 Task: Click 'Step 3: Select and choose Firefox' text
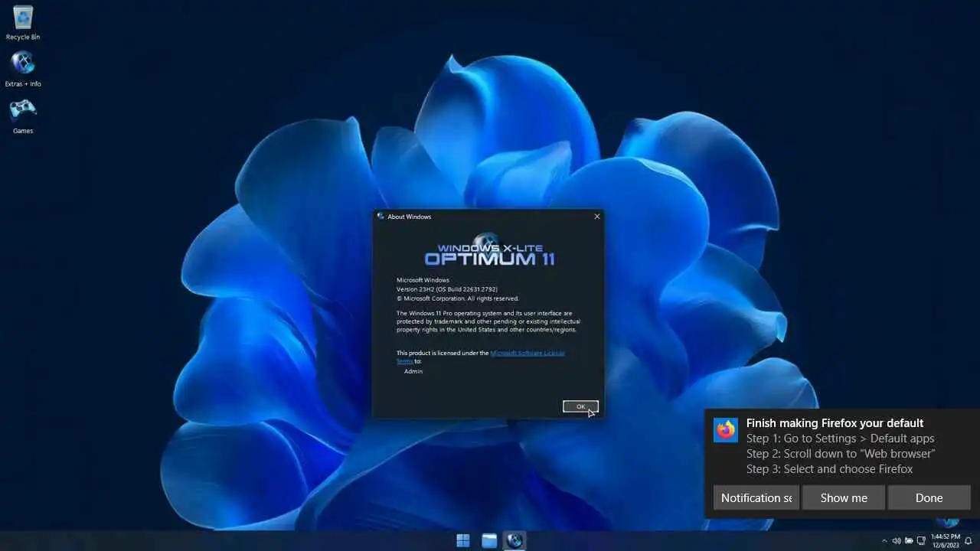pyautogui.click(x=830, y=469)
